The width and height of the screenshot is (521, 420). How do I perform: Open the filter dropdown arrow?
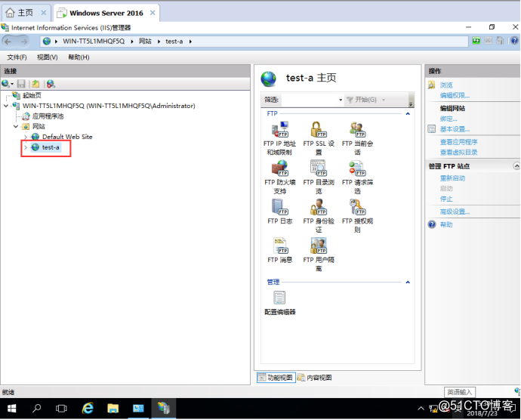click(x=341, y=100)
